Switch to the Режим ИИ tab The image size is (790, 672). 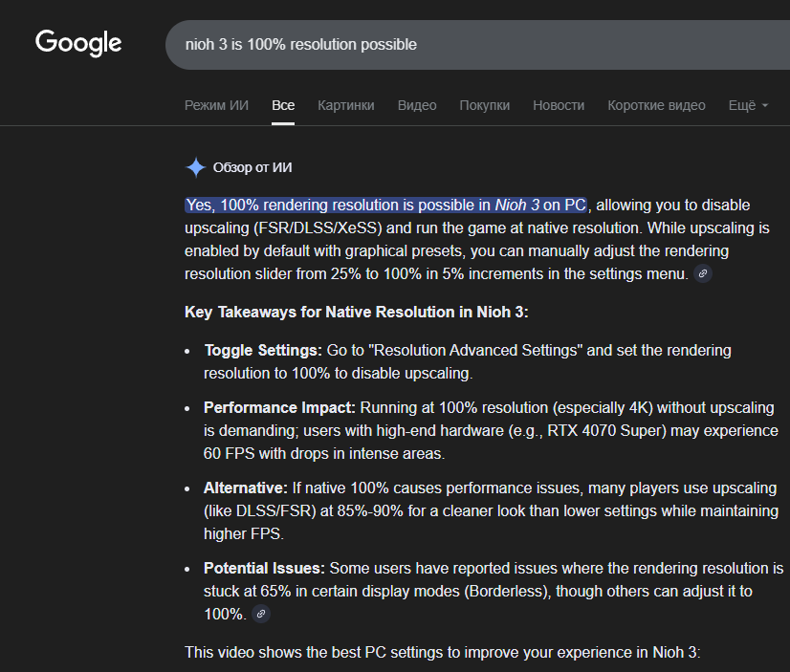coord(216,105)
